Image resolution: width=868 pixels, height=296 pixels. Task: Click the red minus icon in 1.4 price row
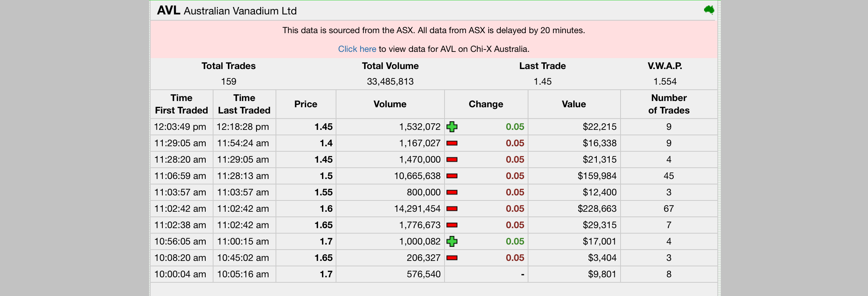coord(452,143)
